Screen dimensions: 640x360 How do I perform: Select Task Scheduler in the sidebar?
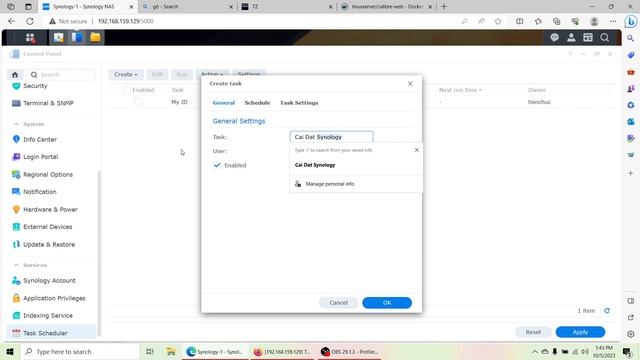pos(51,333)
